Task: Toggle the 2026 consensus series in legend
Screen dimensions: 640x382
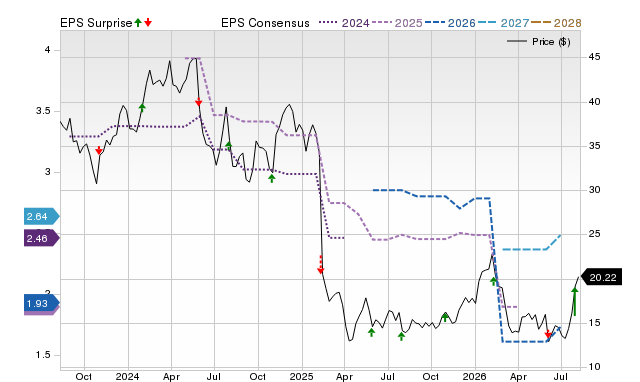Action: (x=450, y=23)
